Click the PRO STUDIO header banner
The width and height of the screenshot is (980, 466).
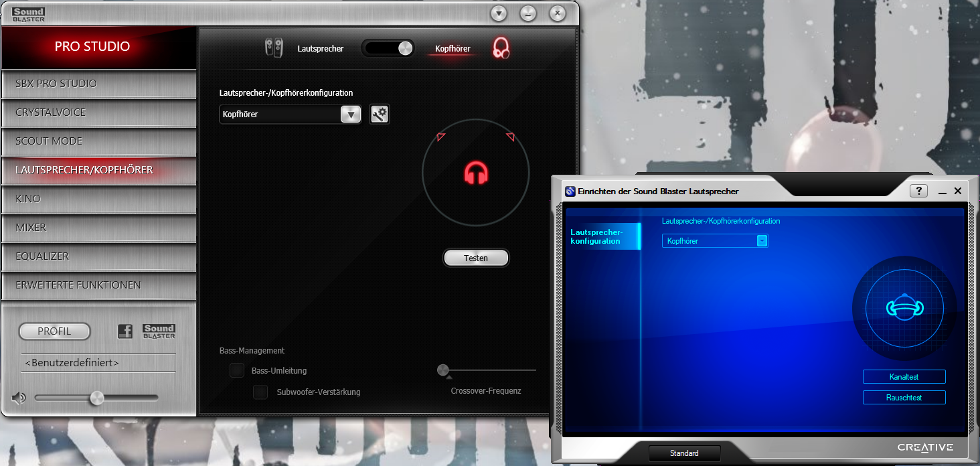[x=99, y=47]
